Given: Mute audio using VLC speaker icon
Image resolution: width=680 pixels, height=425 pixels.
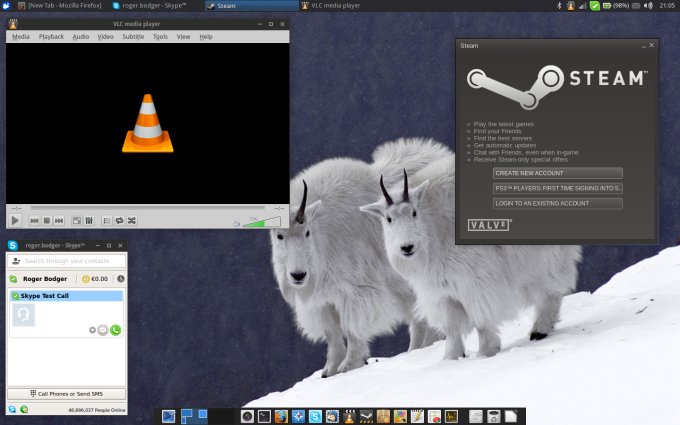Looking at the screenshot, I should pos(237,224).
